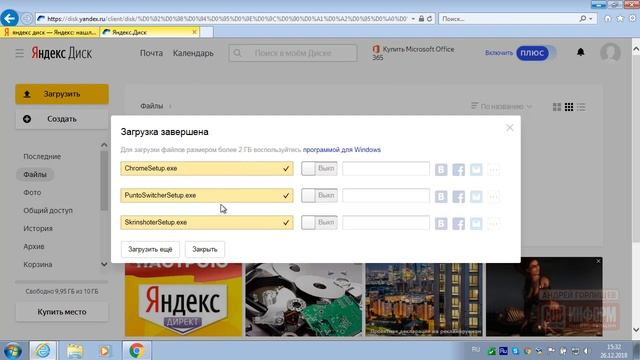Click the Загрузить upload button

click(x=62, y=94)
